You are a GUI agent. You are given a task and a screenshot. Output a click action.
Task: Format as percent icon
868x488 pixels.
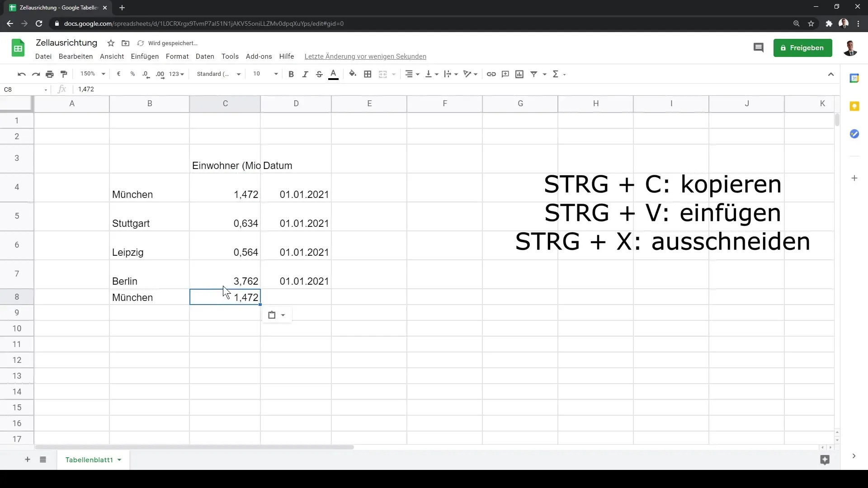tap(132, 74)
